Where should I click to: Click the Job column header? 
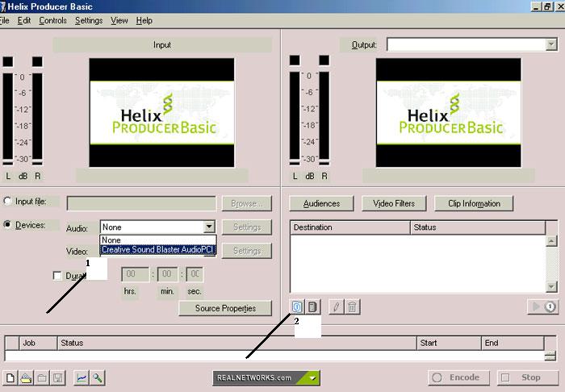point(38,343)
